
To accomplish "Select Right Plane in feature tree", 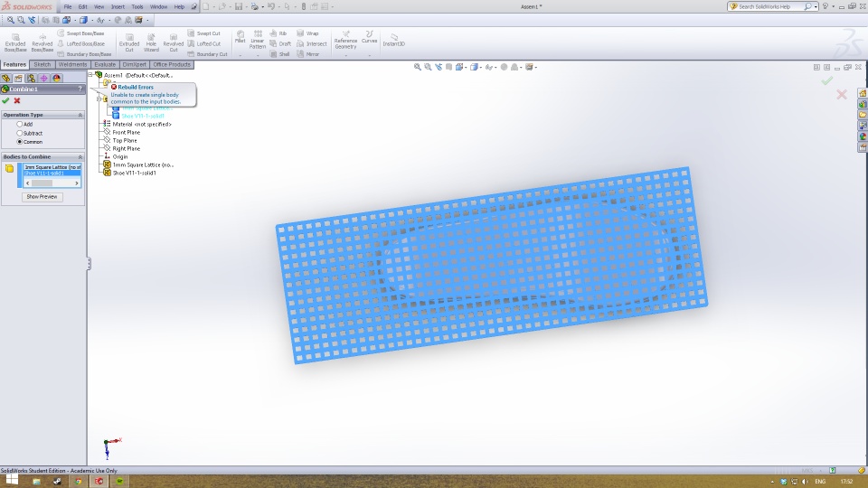I will (x=127, y=148).
